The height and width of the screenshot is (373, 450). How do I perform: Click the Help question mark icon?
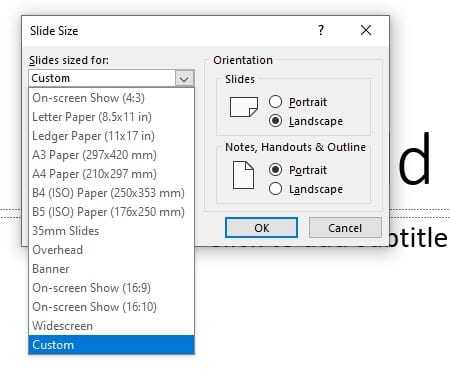point(321,30)
